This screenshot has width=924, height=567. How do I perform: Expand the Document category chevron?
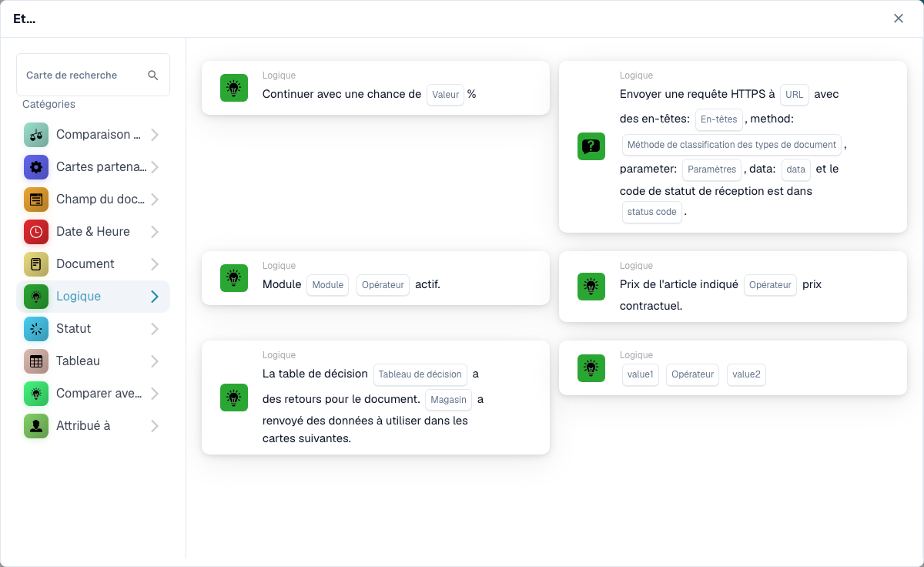point(155,264)
